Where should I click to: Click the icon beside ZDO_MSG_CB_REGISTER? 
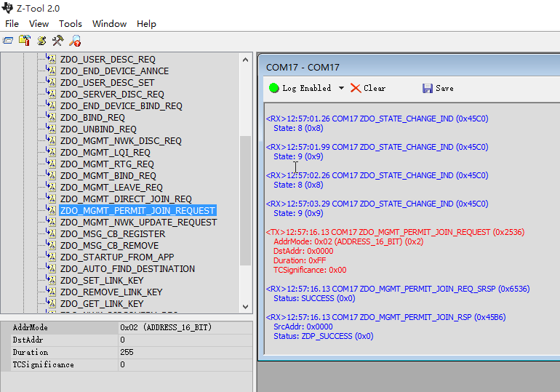(52, 233)
